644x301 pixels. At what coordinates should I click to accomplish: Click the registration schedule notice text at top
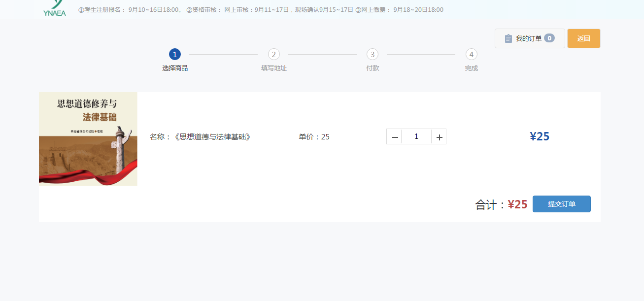coord(261,10)
